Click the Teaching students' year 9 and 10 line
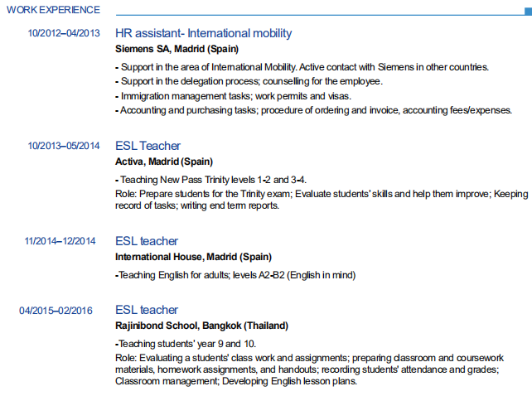 point(185,344)
